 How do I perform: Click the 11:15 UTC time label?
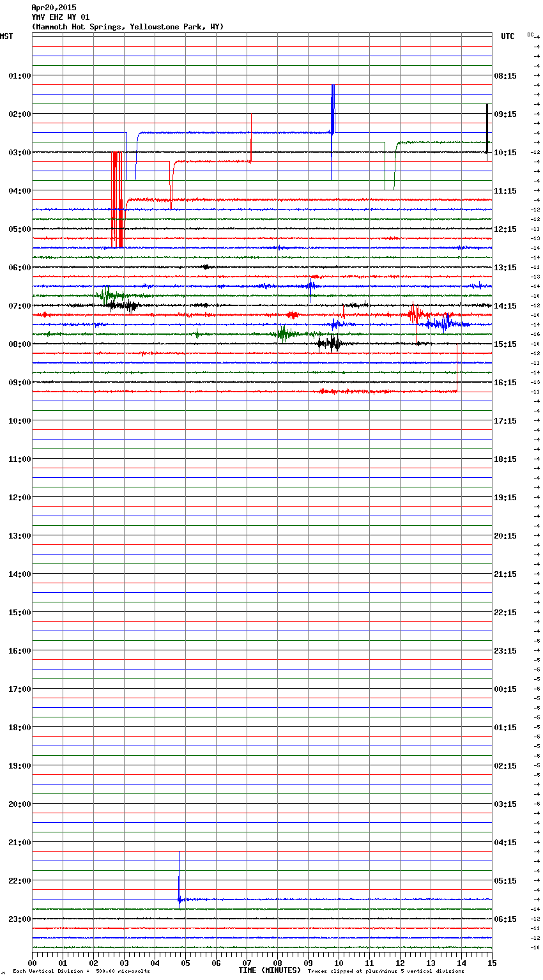pos(505,190)
